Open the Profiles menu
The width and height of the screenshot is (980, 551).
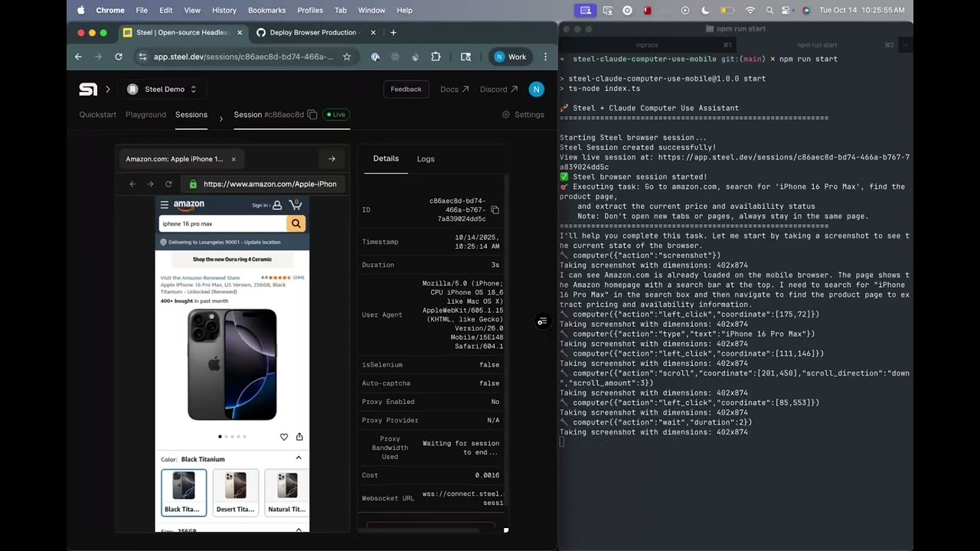tap(310, 10)
